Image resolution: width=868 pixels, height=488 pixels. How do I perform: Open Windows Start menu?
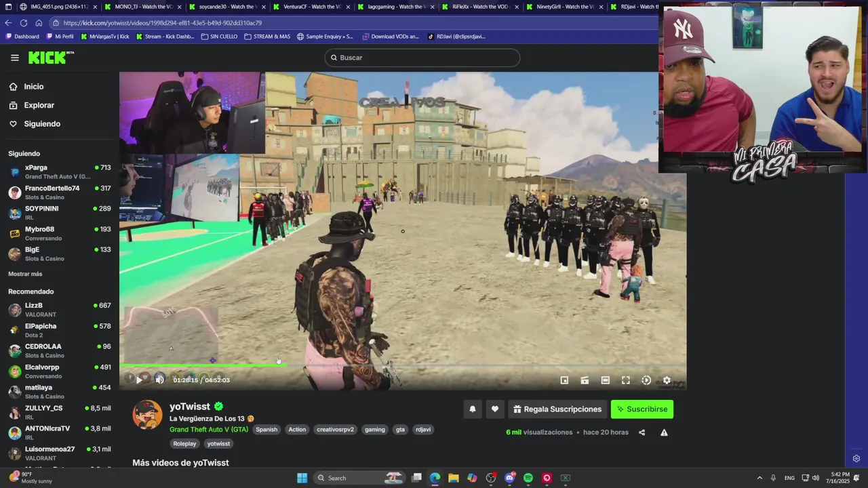(302, 478)
